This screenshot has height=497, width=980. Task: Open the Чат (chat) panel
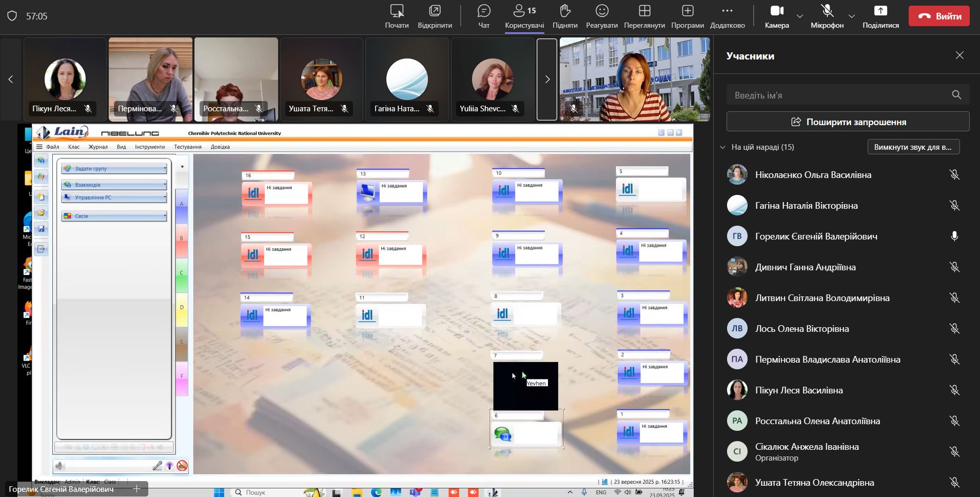pyautogui.click(x=483, y=11)
